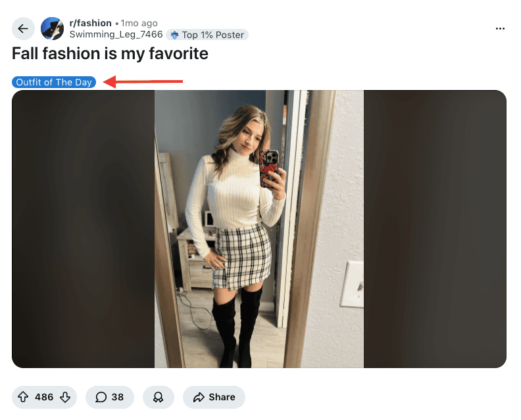Viewport: 521px width, 420px height.
Task: Click the back arrow button
Action: (x=23, y=28)
